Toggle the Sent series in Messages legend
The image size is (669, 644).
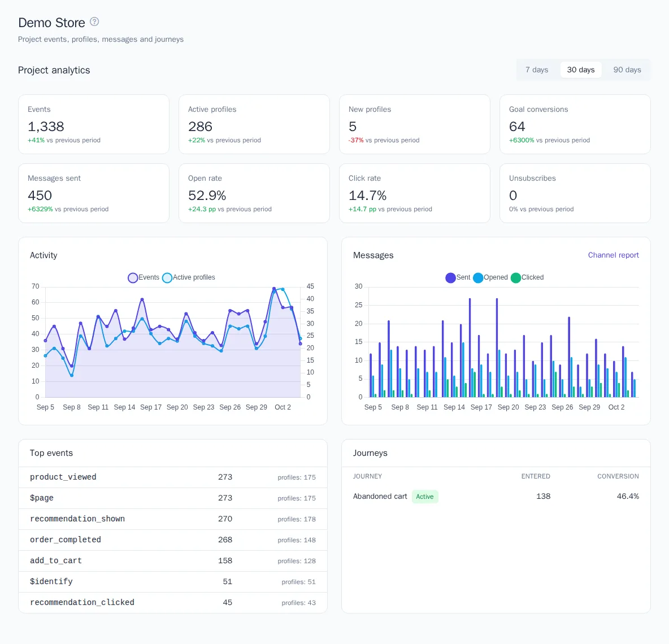point(458,277)
